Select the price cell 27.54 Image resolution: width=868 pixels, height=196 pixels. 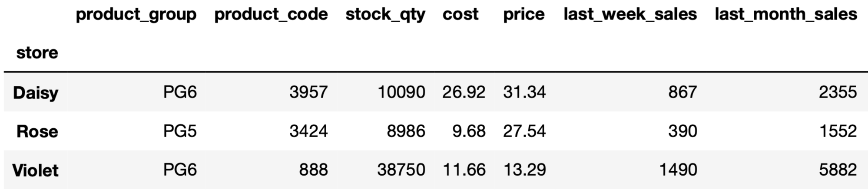point(524,131)
